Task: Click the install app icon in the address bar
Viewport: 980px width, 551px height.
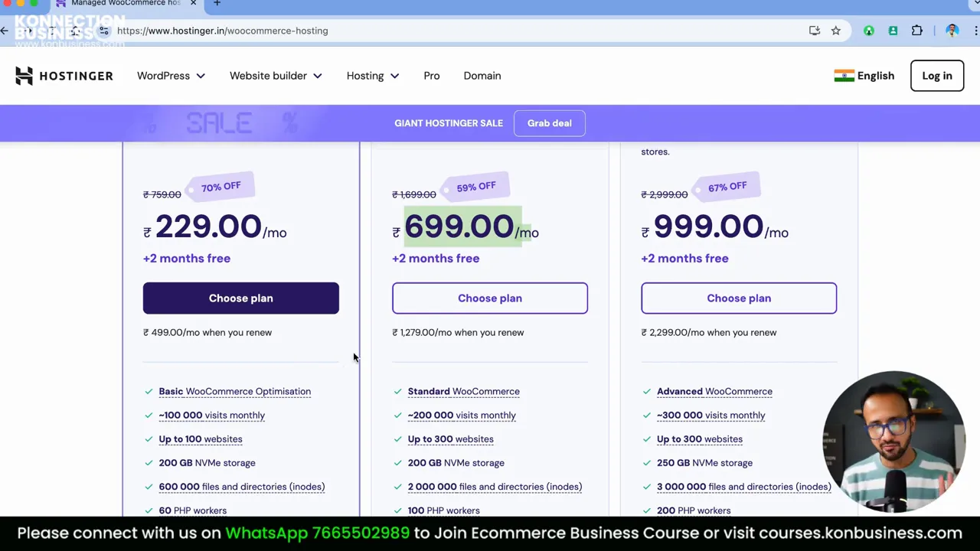Action: [x=815, y=31]
